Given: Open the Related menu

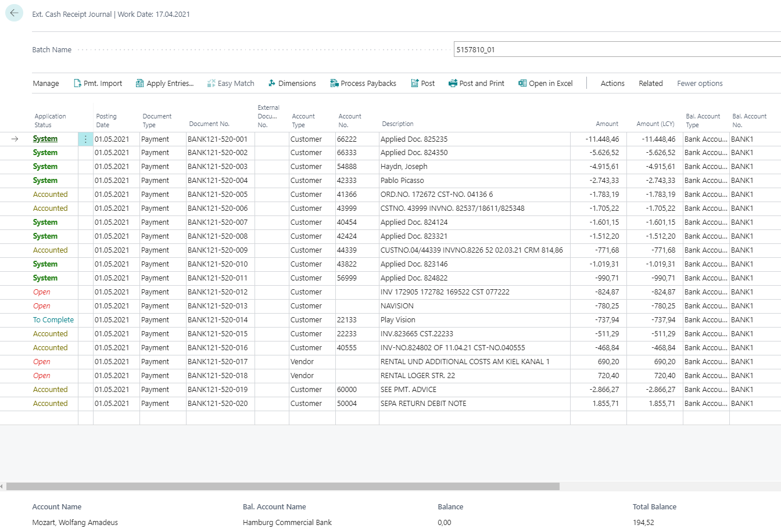Looking at the screenshot, I should point(650,83).
